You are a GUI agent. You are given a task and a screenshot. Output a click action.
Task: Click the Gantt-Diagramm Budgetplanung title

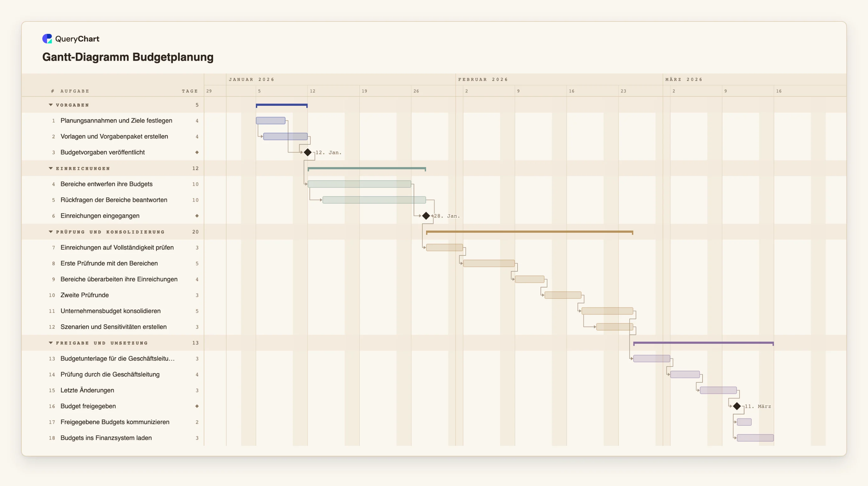128,57
